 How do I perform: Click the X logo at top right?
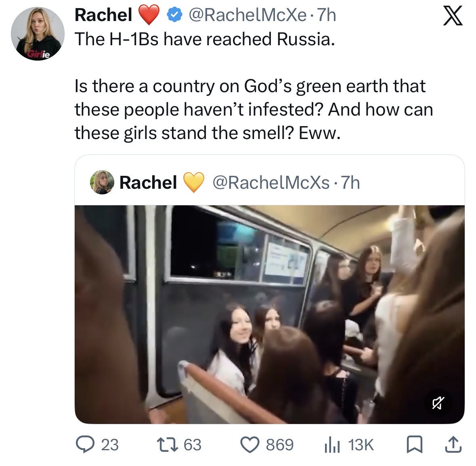point(453,15)
